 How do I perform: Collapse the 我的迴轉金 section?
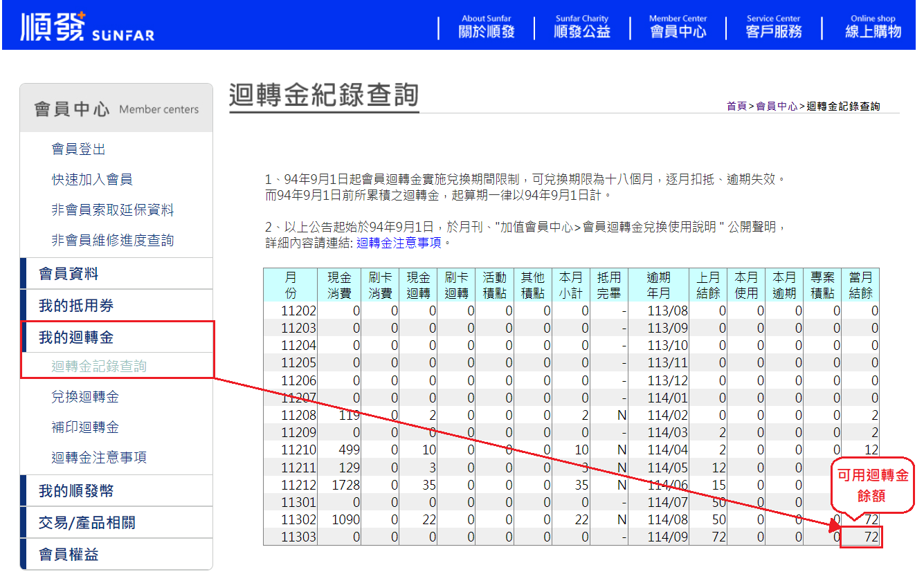[x=75, y=337]
